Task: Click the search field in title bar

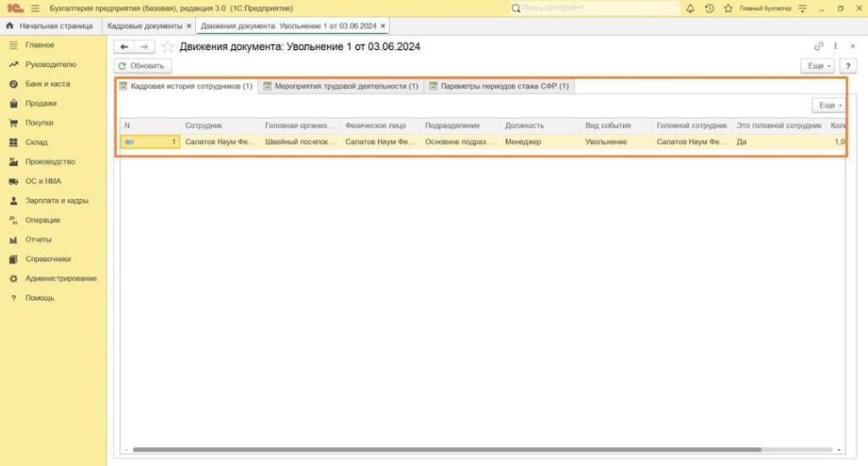Action: click(593, 8)
